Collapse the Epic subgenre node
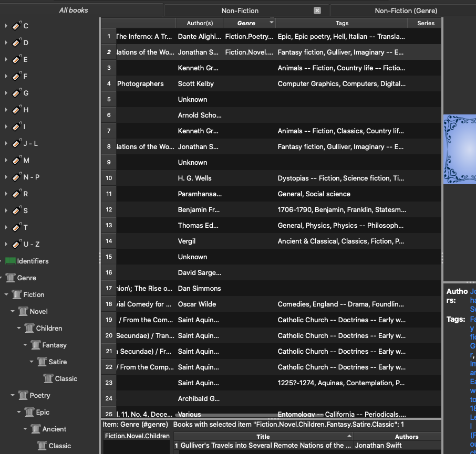 pyautogui.click(x=19, y=413)
